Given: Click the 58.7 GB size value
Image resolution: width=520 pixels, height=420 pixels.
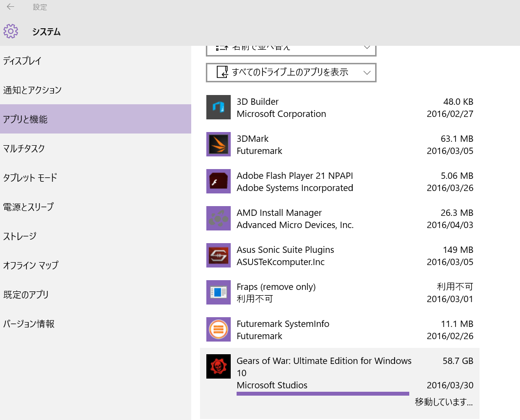Looking at the screenshot, I should pos(458,361).
